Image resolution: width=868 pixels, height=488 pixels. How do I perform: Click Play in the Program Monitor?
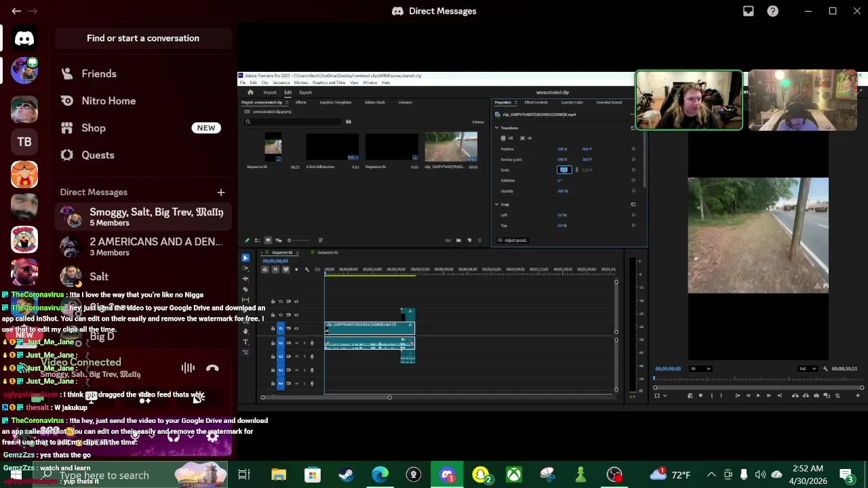point(758,395)
